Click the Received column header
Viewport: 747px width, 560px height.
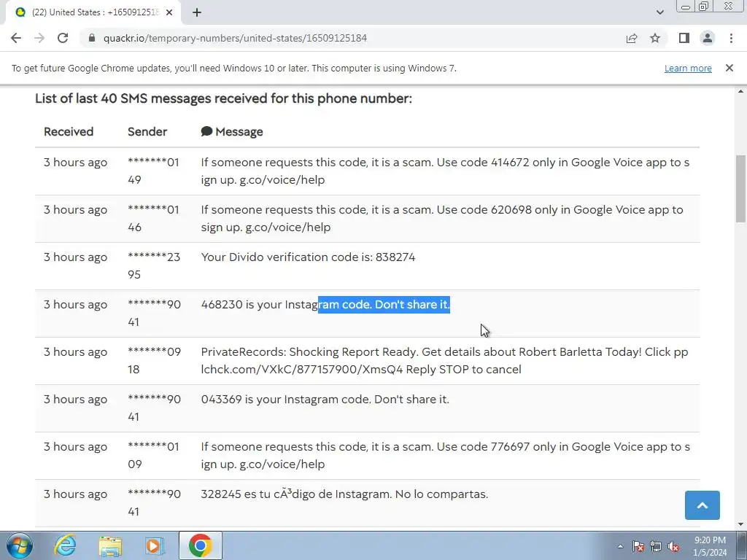pyautogui.click(x=69, y=132)
